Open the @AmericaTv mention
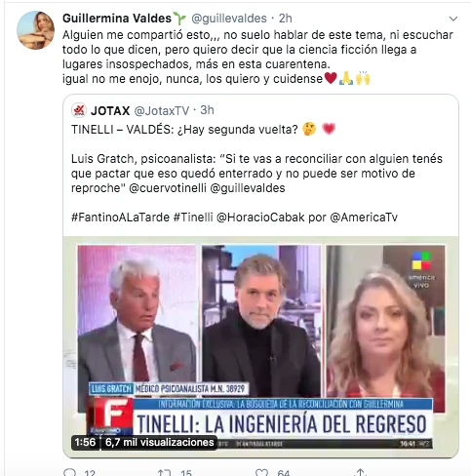The height and width of the screenshot is (476, 471). coord(364,217)
